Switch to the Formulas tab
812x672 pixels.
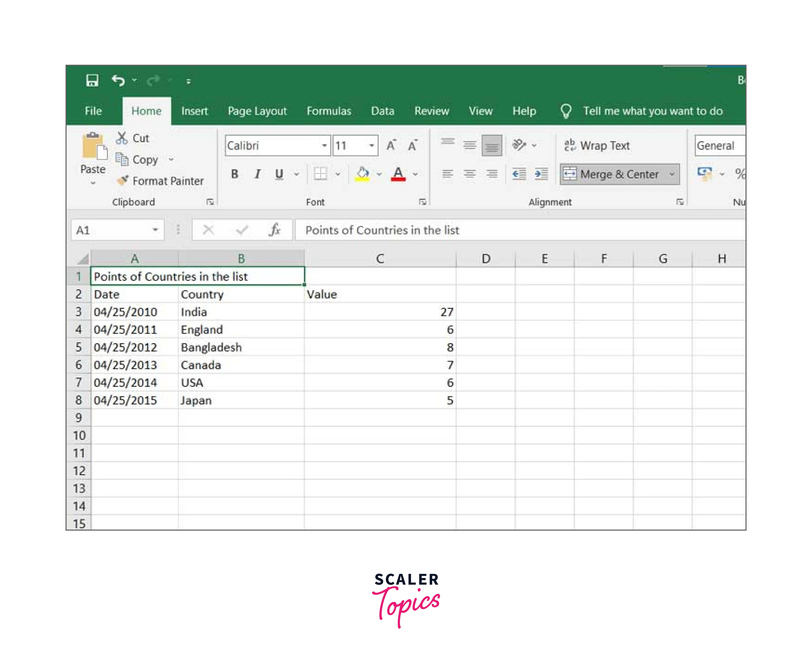[329, 111]
